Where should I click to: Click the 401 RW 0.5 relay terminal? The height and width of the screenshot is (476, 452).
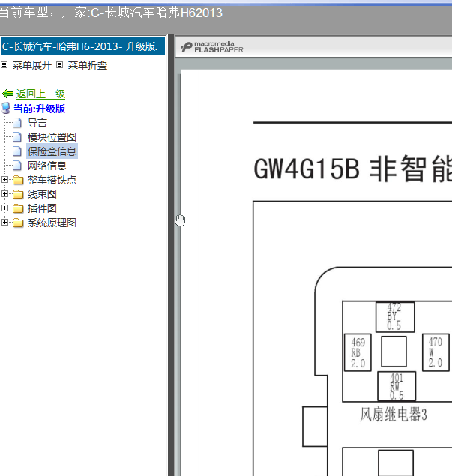397,386
